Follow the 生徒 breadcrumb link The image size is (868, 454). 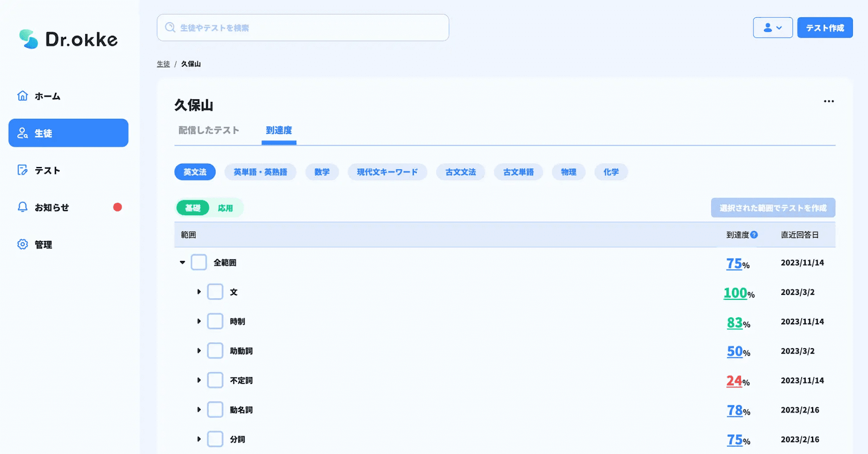[163, 64]
